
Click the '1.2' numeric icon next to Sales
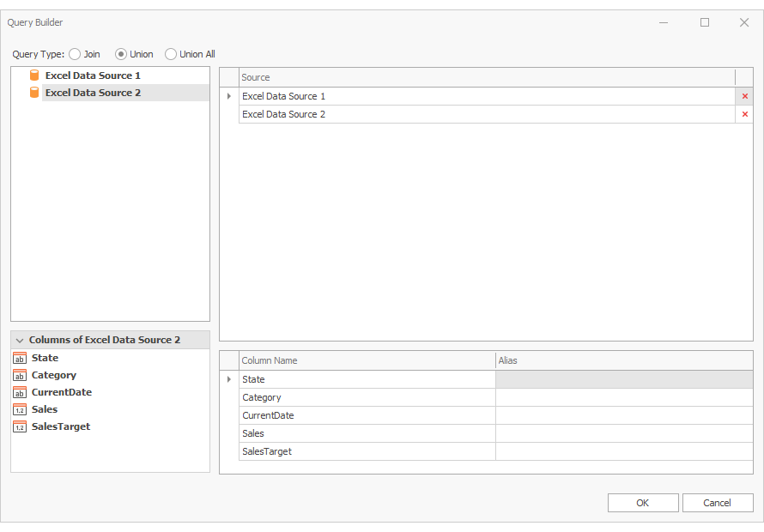click(19, 409)
